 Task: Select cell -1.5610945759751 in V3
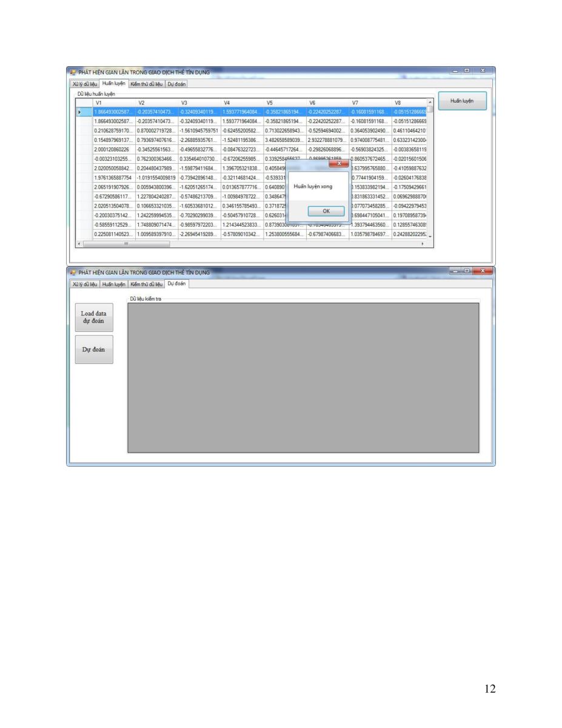199,130
